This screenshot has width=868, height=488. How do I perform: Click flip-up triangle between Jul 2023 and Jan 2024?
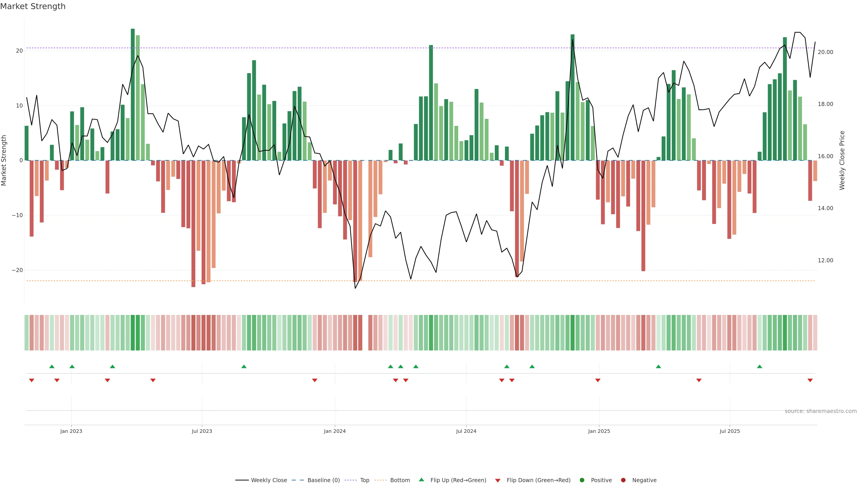[244, 366]
